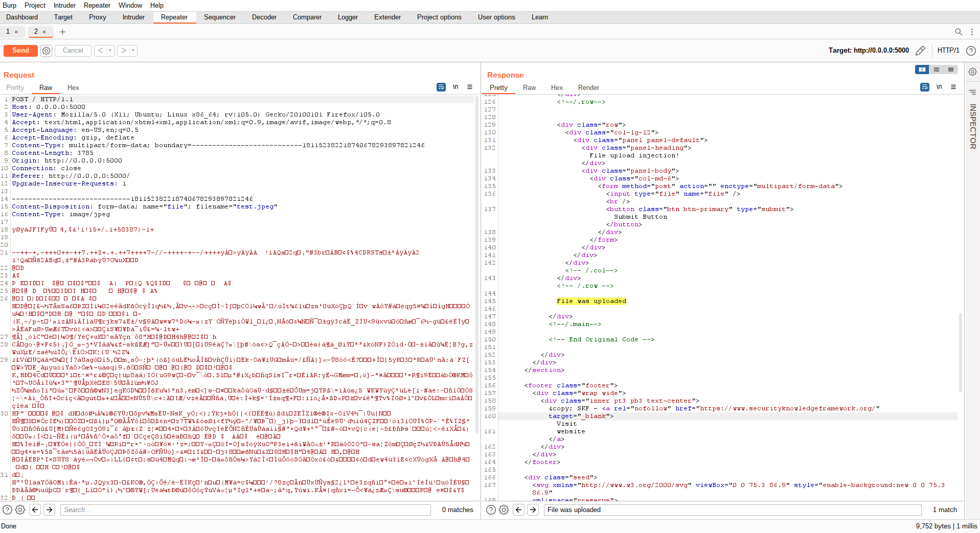Add a new Repeater tab with plus icon
The height and width of the screenshot is (533, 980).
(x=62, y=32)
